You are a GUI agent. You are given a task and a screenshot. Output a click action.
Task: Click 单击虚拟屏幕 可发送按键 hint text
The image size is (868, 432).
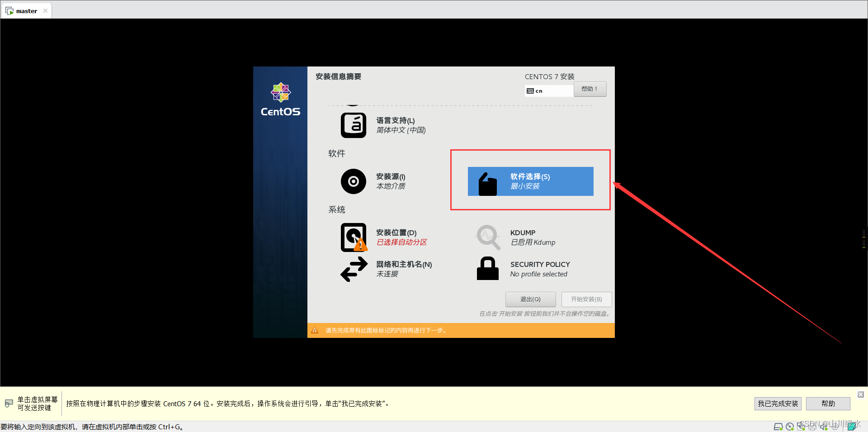click(x=38, y=404)
